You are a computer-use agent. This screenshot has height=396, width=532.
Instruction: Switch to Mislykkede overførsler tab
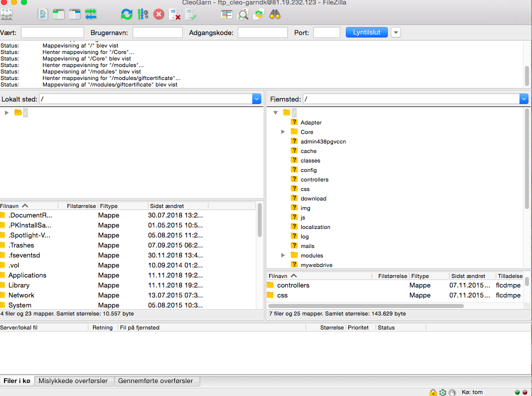click(73, 380)
